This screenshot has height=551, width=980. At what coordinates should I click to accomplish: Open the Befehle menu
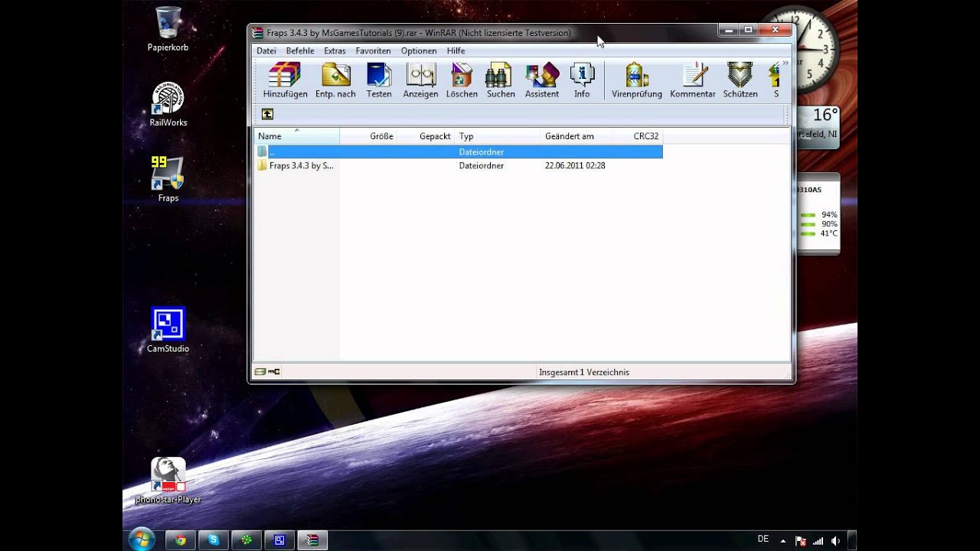click(x=300, y=51)
